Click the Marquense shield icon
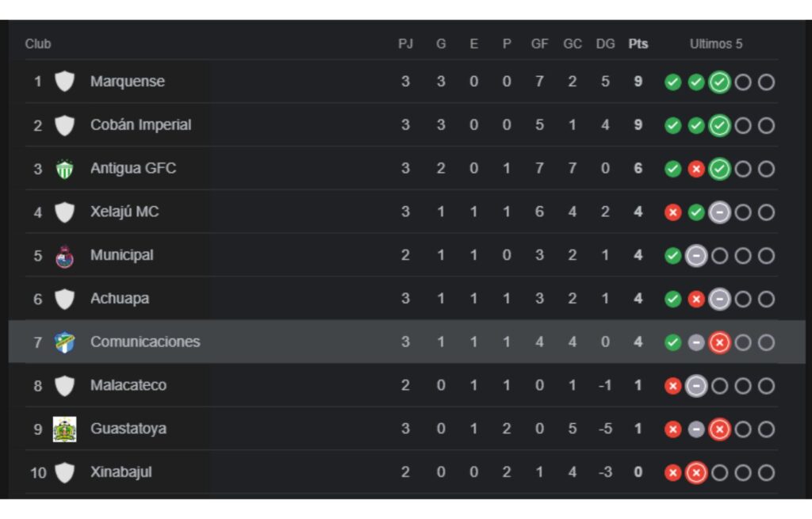This screenshot has height=519, width=812. point(64,82)
